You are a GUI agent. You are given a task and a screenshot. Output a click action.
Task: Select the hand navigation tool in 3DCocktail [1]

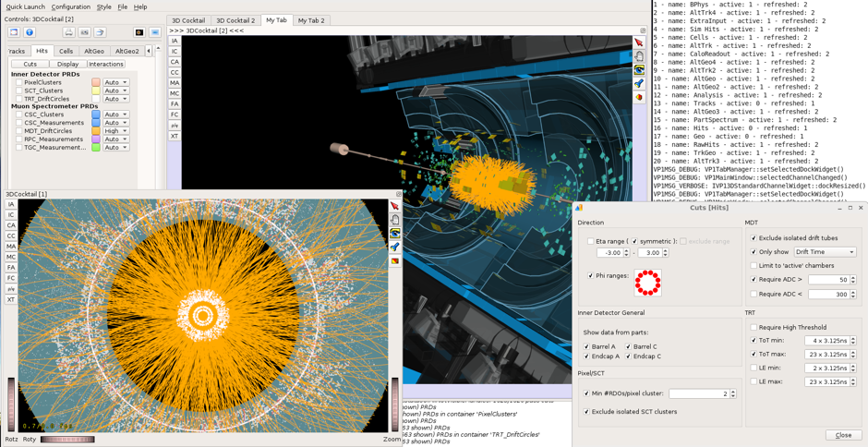point(394,220)
